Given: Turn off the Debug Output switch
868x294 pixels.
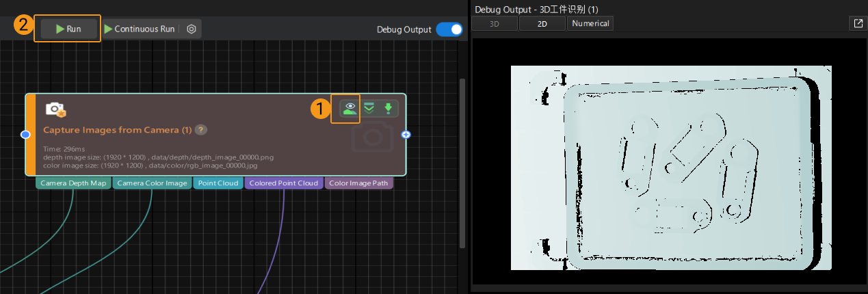Looking at the screenshot, I should (449, 29).
